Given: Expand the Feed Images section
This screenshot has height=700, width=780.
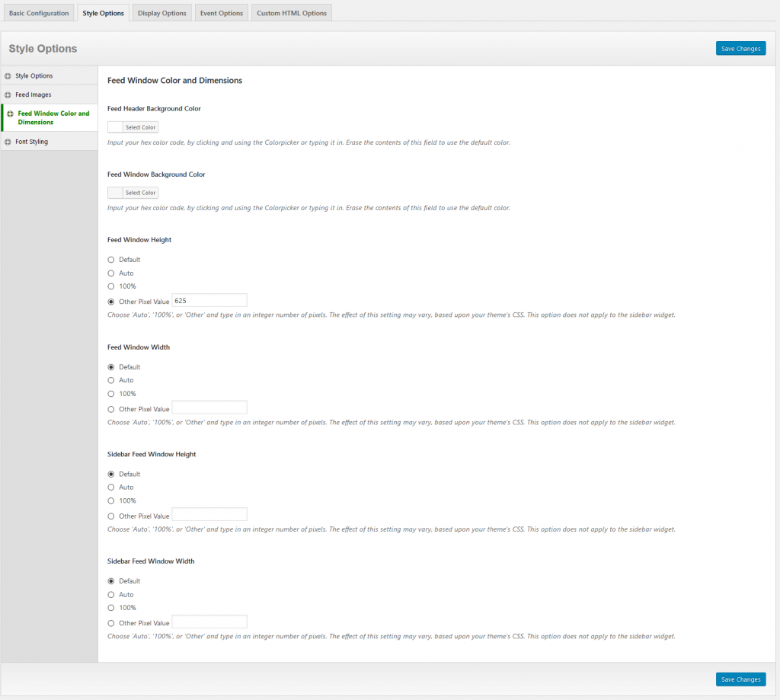Looking at the screenshot, I should tap(34, 95).
